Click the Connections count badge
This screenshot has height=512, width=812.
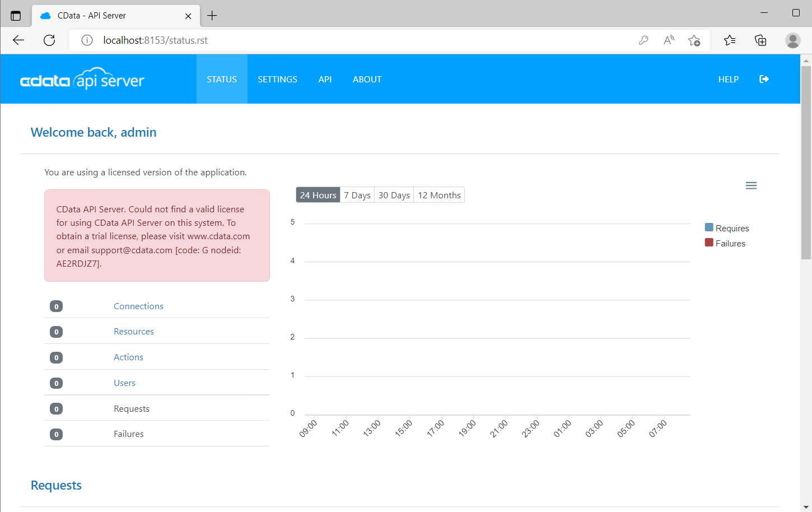pos(56,306)
